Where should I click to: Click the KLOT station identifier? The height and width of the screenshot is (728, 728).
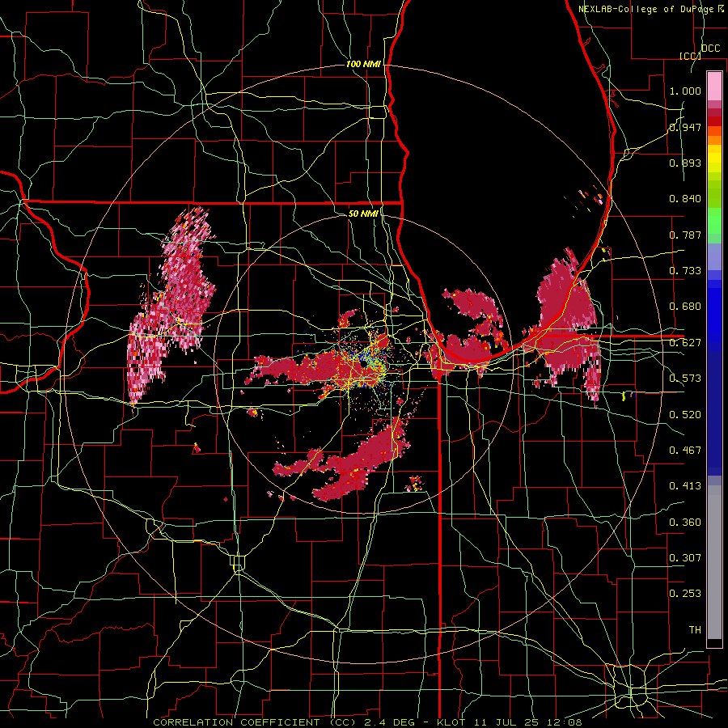pyautogui.click(x=451, y=722)
